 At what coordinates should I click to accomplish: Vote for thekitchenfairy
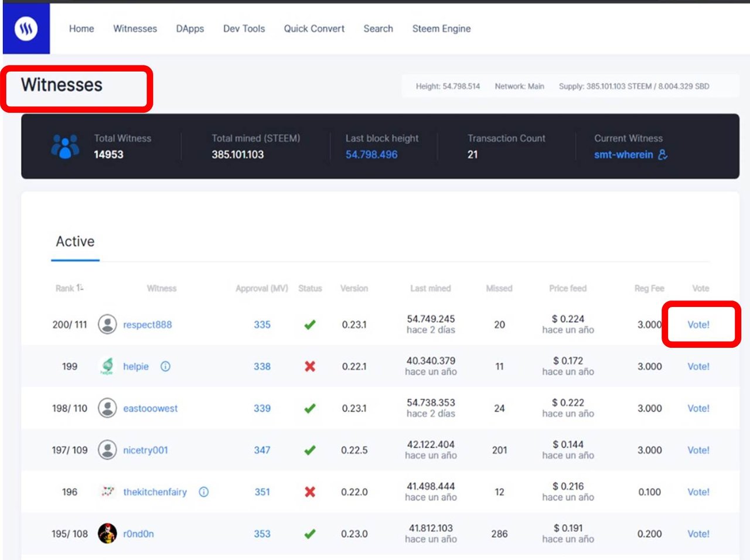pyautogui.click(x=698, y=492)
